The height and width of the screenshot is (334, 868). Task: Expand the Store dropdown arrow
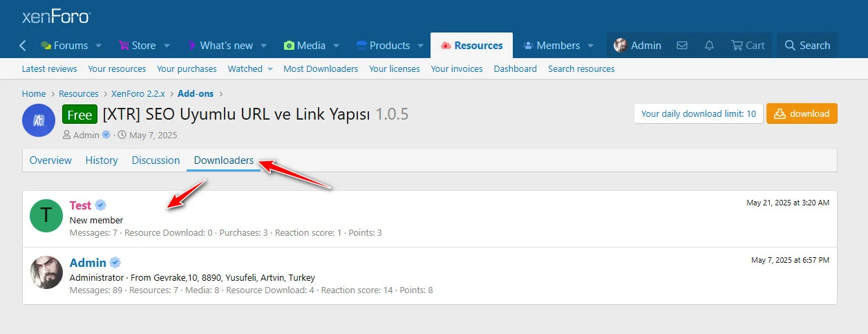point(167,46)
